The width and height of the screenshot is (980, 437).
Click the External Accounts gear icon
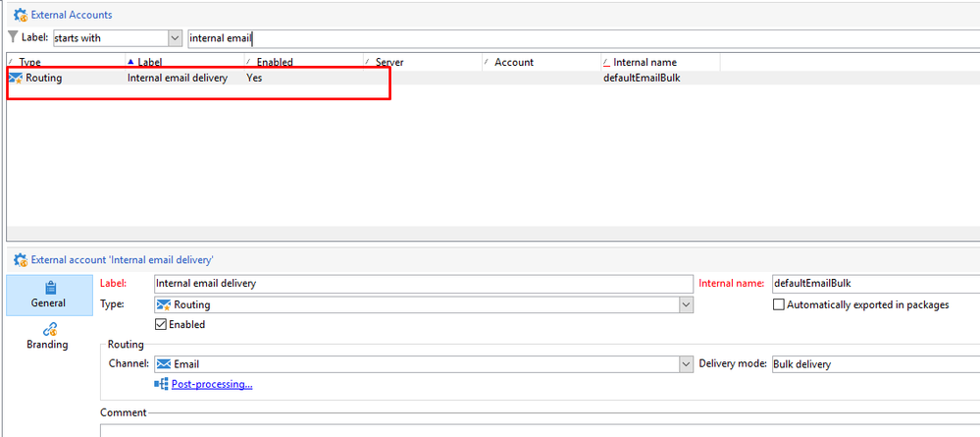(x=19, y=15)
